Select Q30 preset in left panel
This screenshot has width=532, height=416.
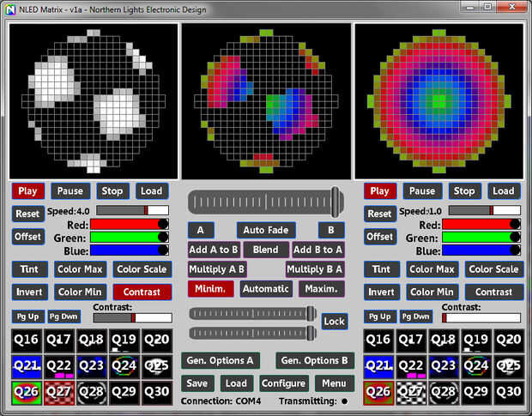[157, 393]
